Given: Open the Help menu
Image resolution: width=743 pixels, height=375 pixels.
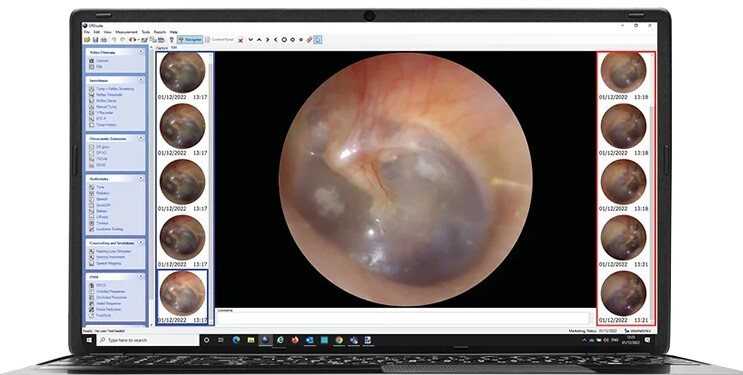Looking at the screenshot, I should [x=174, y=32].
